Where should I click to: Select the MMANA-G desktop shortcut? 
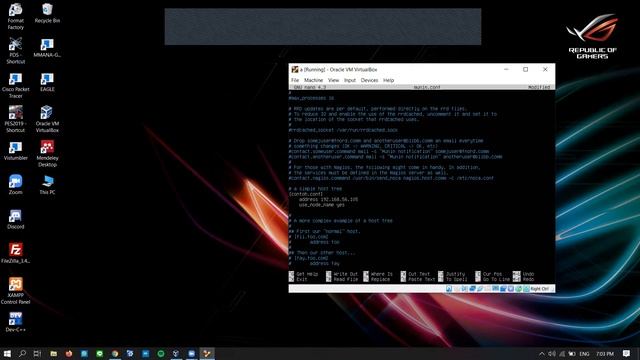[x=47, y=47]
